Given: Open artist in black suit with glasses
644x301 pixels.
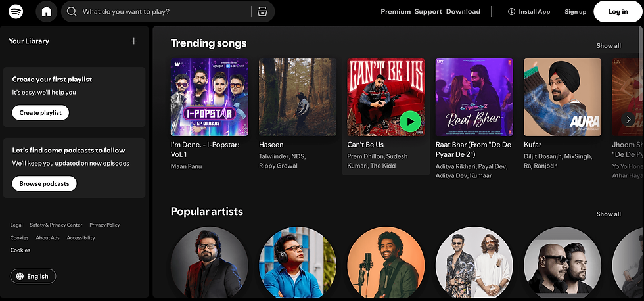Looking at the screenshot, I should pyautogui.click(x=210, y=263).
